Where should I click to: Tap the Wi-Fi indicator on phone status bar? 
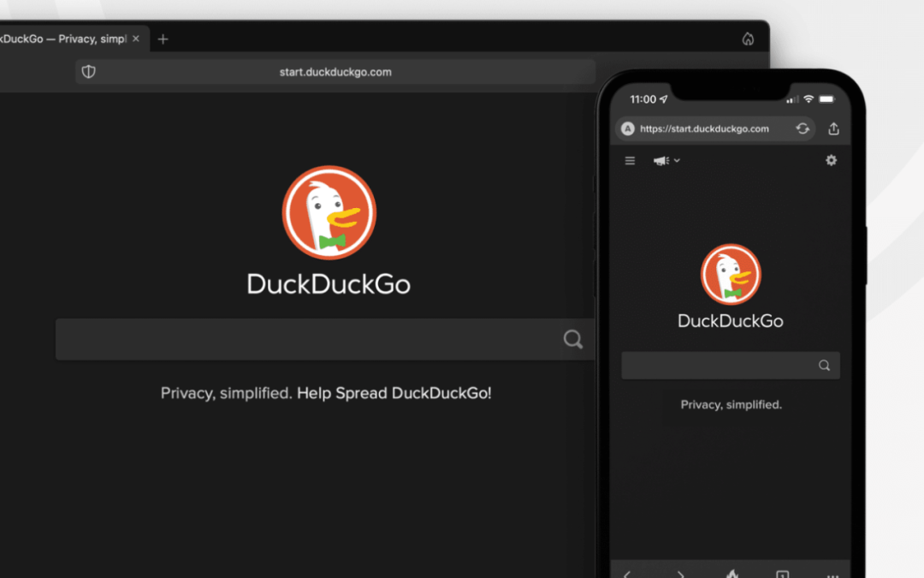coord(808,99)
